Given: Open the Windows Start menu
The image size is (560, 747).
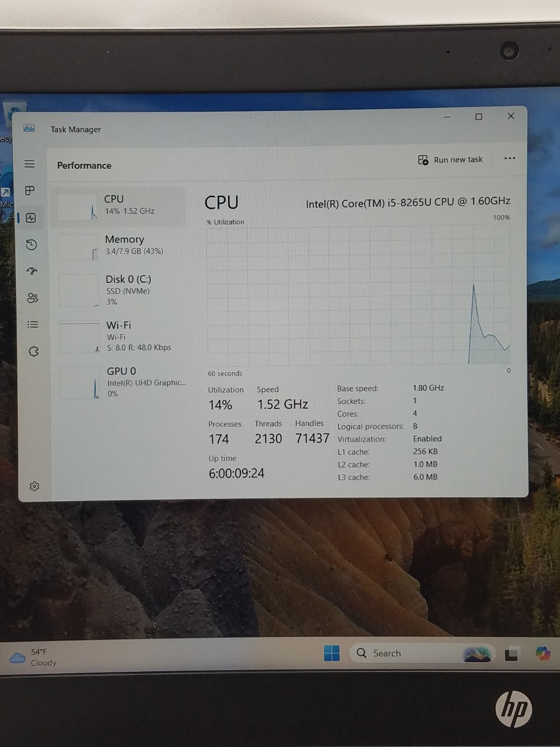Looking at the screenshot, I should tap(332, 653).
